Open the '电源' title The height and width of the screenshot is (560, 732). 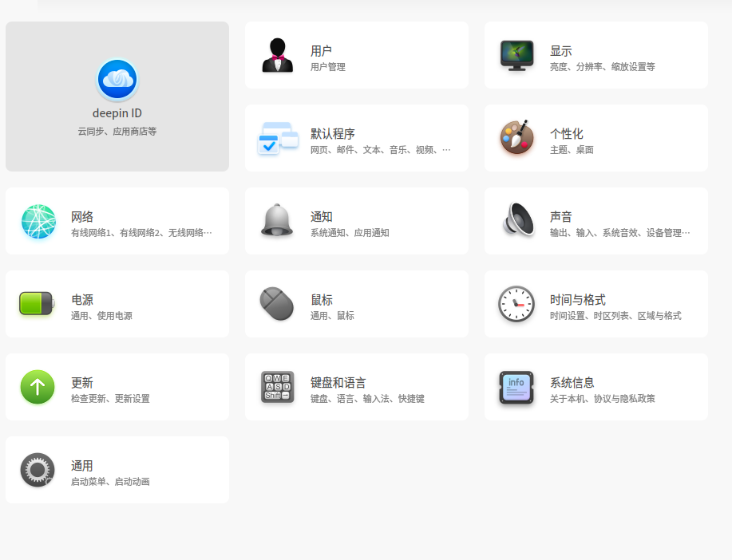(x=82, y=300)
